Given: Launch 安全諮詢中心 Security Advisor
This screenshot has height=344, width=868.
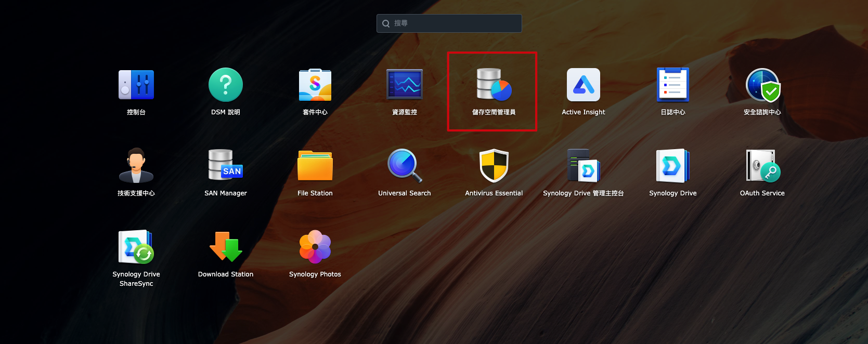Looking at the screenshot, I should pos(762,85).
